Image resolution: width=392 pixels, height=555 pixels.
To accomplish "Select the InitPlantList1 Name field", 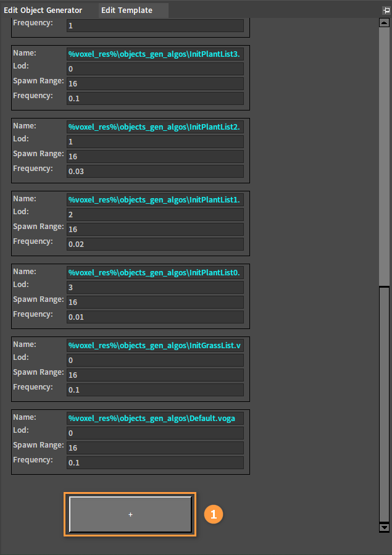I will click(155, 200).
